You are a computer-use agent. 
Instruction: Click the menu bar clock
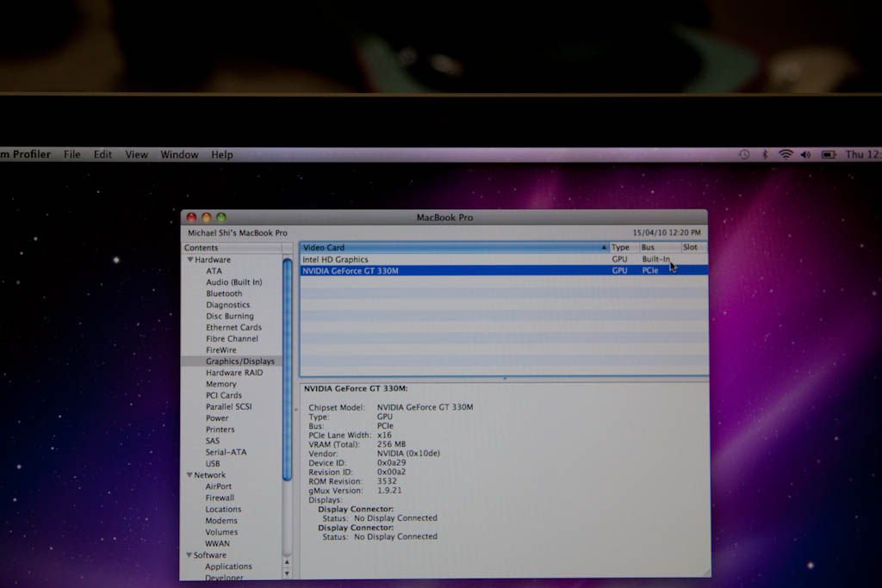pos(863,155)
